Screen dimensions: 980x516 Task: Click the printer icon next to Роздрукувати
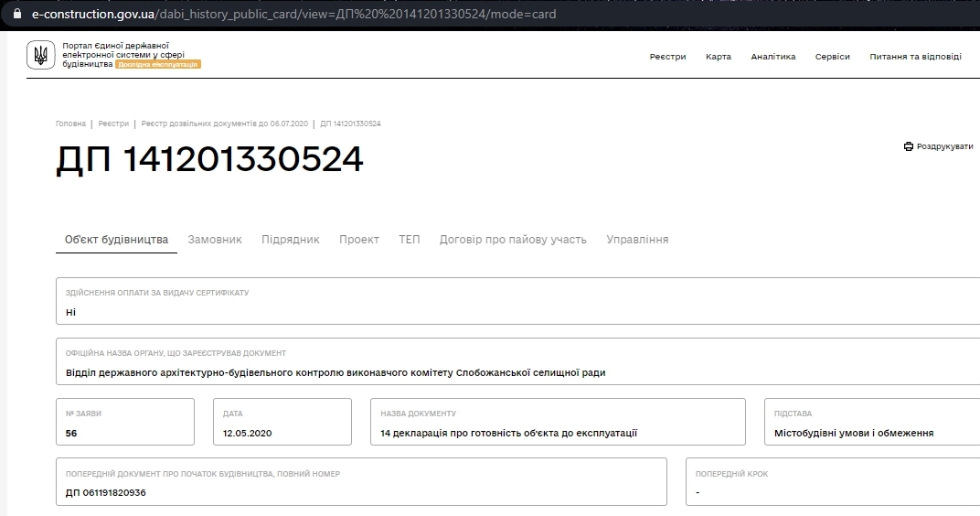tap(908, 146)
